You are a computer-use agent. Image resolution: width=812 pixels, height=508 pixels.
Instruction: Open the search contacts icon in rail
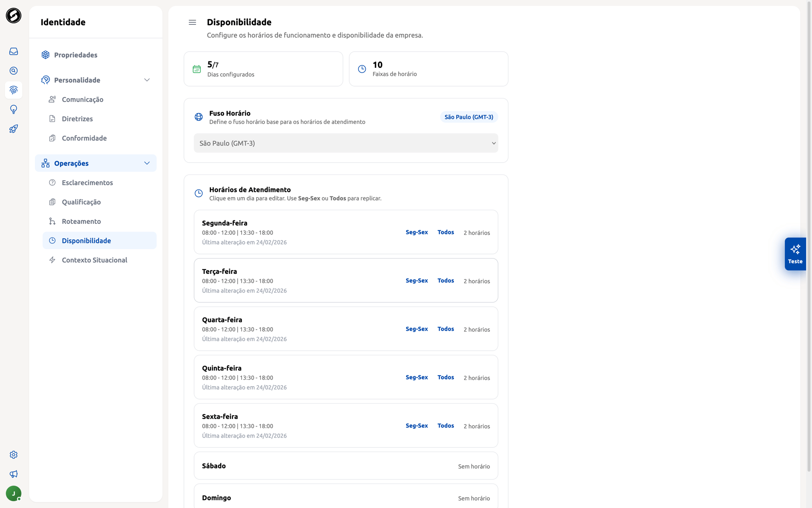click(x=13, y=71)
